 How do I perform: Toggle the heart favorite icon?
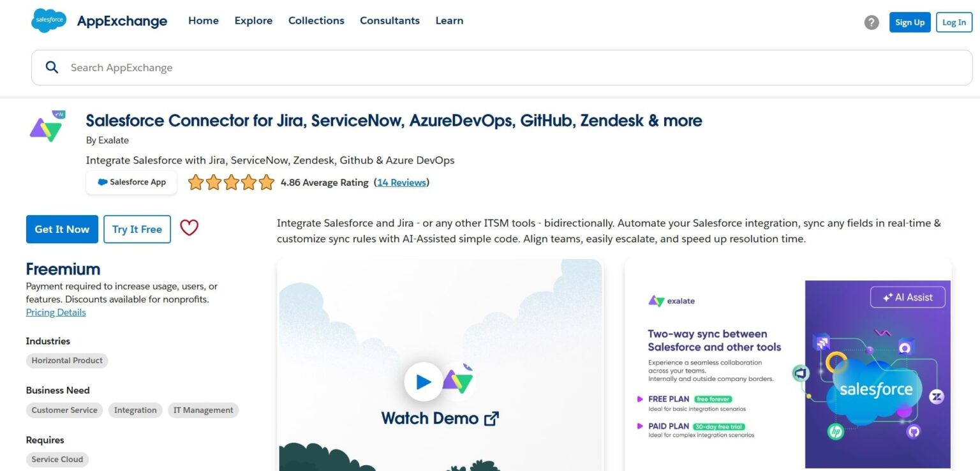coord(189,227)
